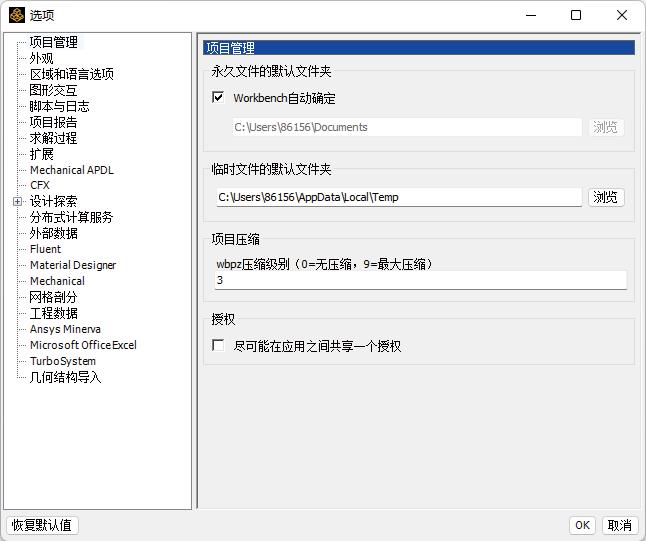The image size is (646, 541).
Task: Click the wbpz compression level field
Action: (421, 280)
